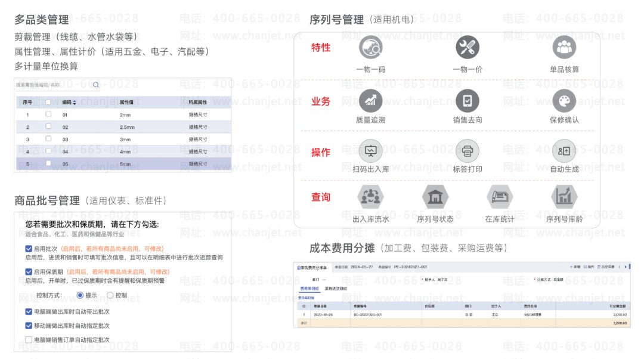Click the 2.5mm cell in the attribute table
The height and width of the screenshot is (359, 644).
[x=127, y=127]
